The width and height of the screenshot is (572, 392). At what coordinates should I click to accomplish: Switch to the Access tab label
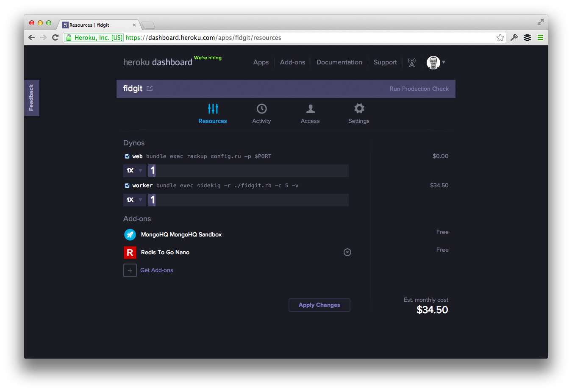click(310, 121)
